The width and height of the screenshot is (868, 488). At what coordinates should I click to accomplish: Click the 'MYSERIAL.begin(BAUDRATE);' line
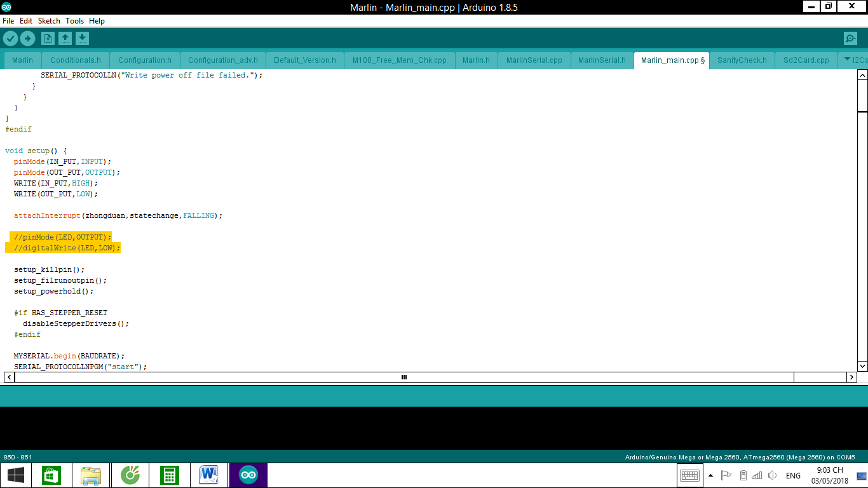pyautogui.click(x=69, y=356)
